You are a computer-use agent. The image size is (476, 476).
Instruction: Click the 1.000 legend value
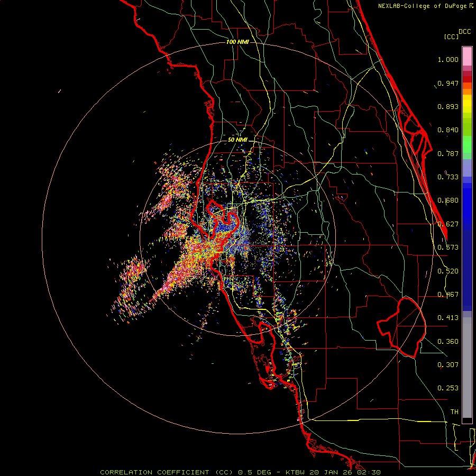click(448, 59)
